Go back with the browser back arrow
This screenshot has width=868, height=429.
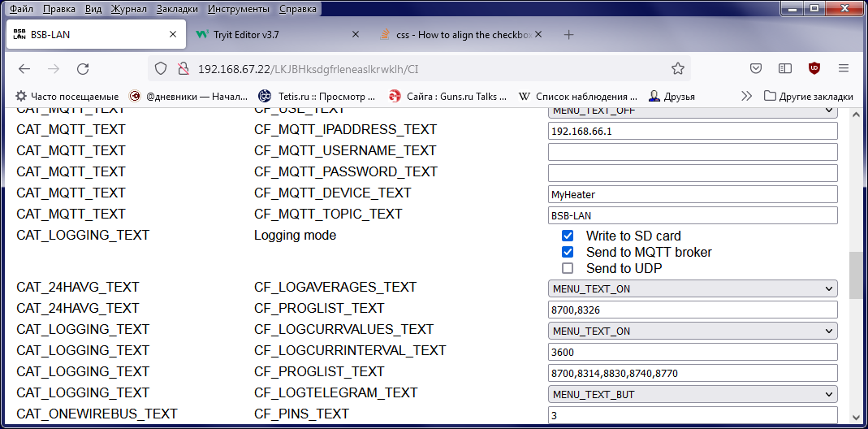pyautogui.click(x=24, y=69)
